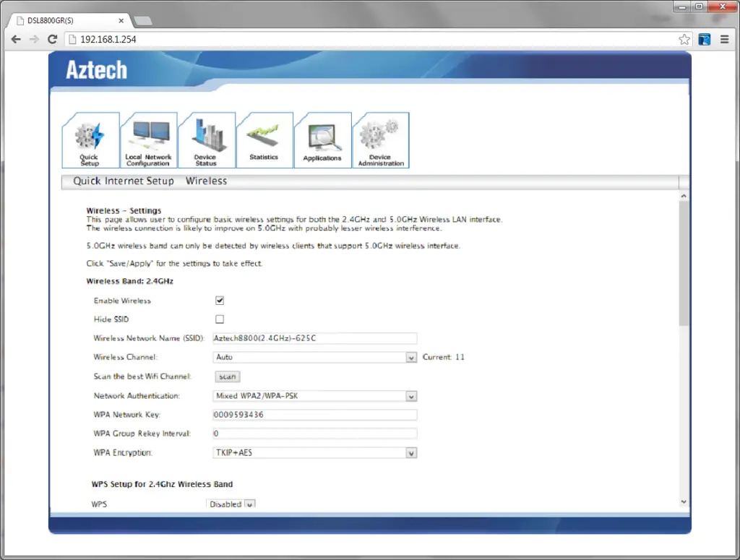Screen dimensions: 740x560
Task: Open the Chrome menu (three lines)
Action: click(724, 40)
